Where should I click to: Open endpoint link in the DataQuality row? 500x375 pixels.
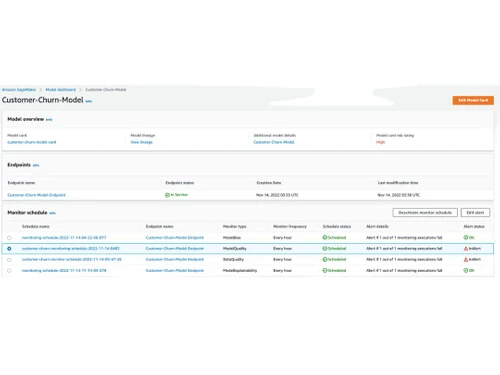(175, 260)
